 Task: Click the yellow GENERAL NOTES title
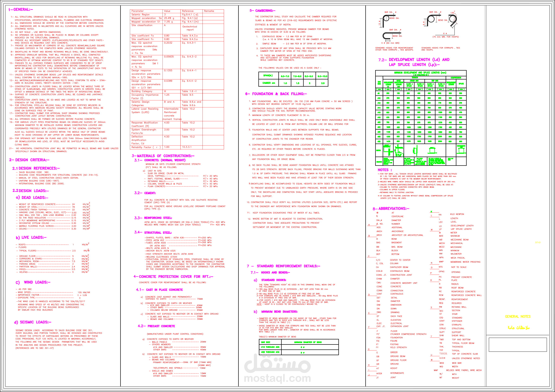[x=517, y=316]
